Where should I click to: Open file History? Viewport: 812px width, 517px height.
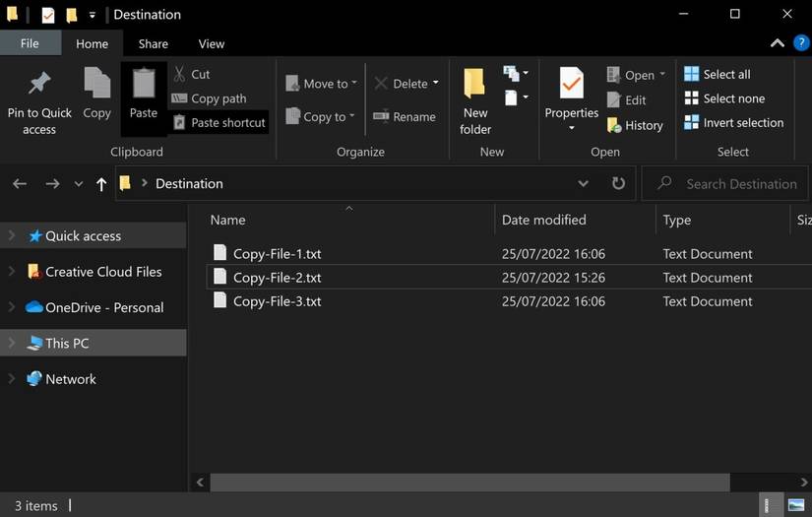pos(635,125)
